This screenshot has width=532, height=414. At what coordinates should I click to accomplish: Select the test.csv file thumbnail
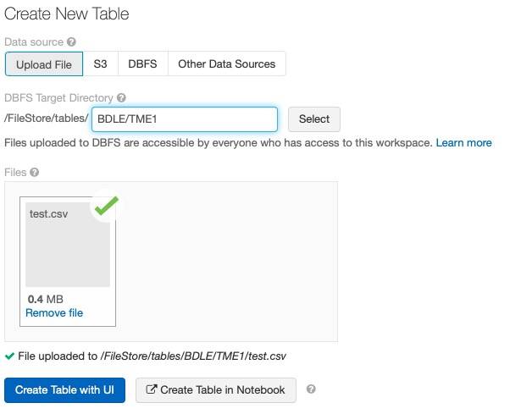click(68, 245)
